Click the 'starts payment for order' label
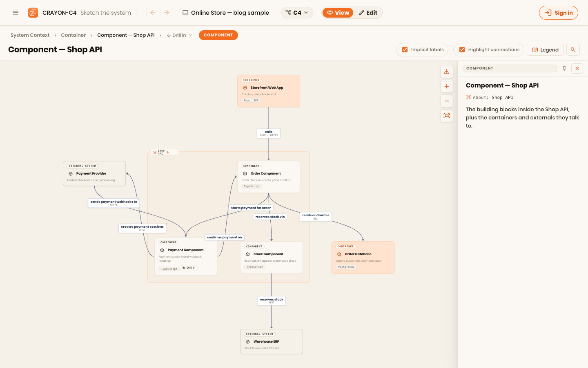The image size is (588, 368). point(251,208)
